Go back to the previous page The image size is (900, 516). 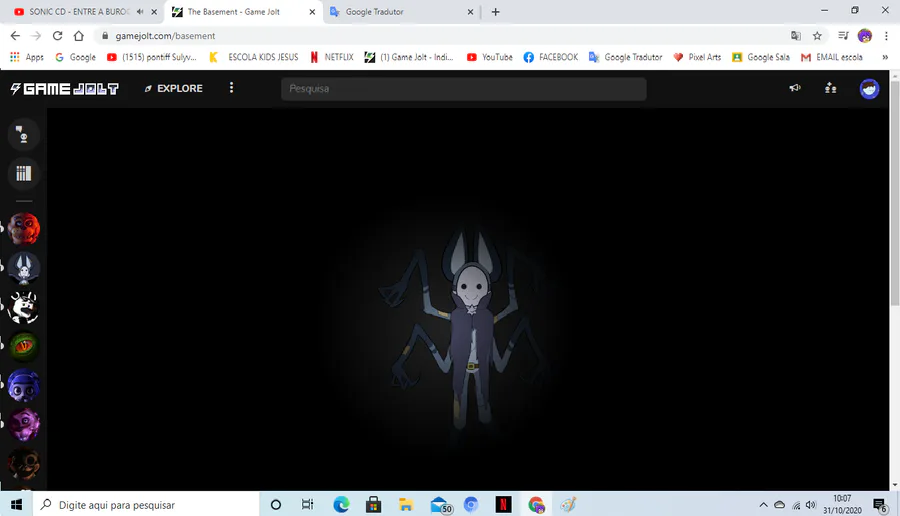[x=15, y=36]
